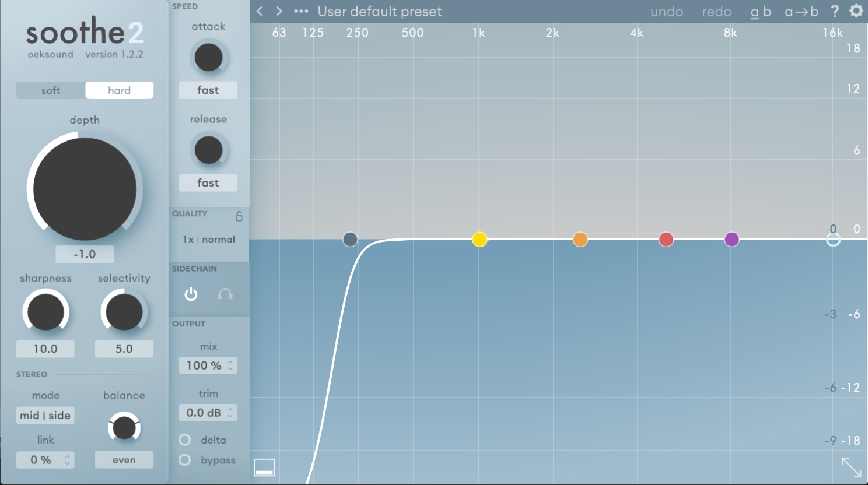Click the 16k frequency label
This screenshot has height=485, width=868.
click(832, 33)
